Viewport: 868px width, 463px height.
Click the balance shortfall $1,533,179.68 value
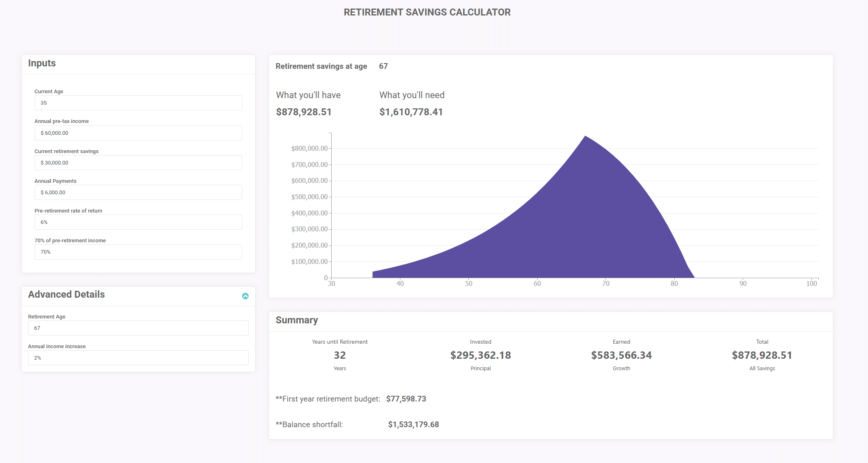[x=413, y=425]
